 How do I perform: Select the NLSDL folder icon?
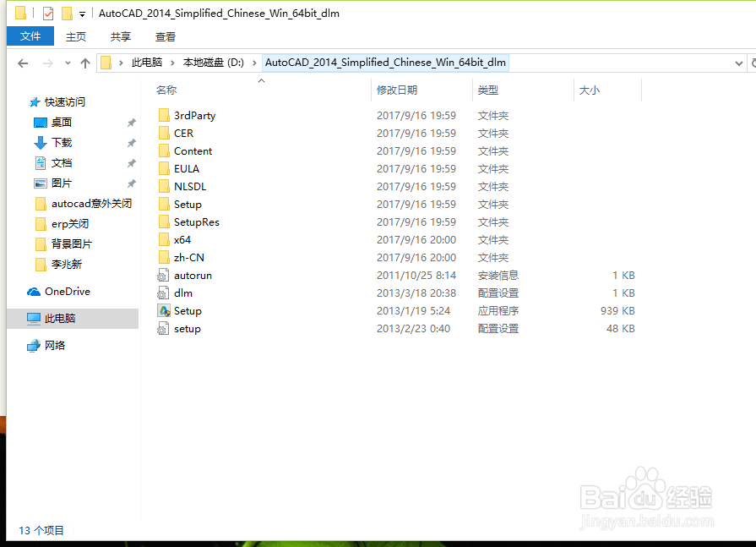click(x=164, y=186)
